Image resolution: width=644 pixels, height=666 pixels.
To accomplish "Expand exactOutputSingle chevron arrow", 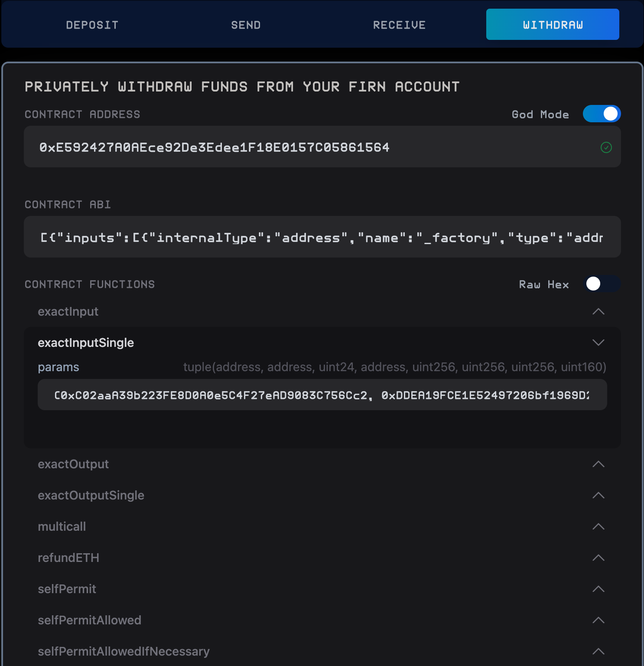I will click(x=598, y=496).
